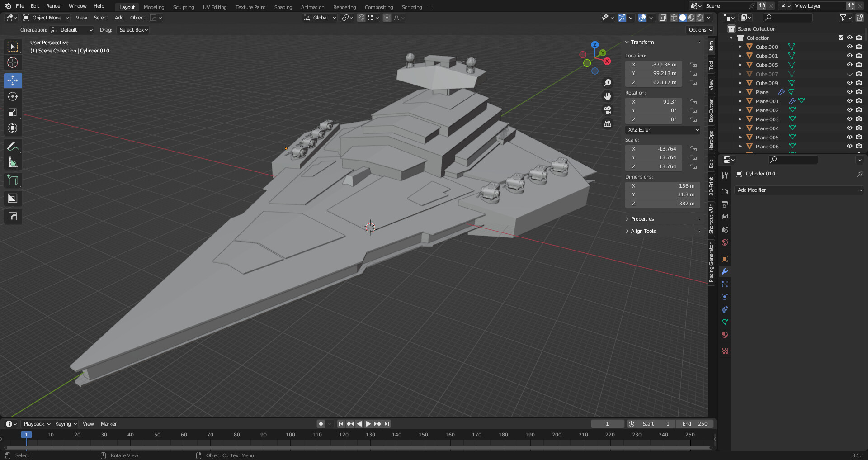
Task: Click the zoom viewport magnifier icon
Action: 608,83
